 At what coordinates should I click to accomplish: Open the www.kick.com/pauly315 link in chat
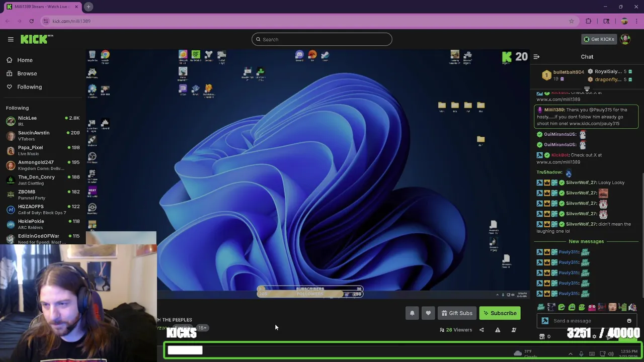594,124
